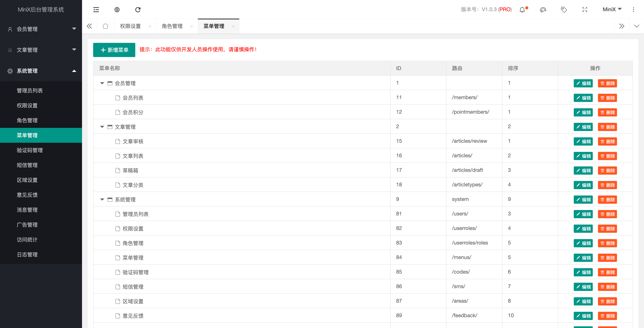Click the globe icon in the top bar
644x328 pixels.
117,10
